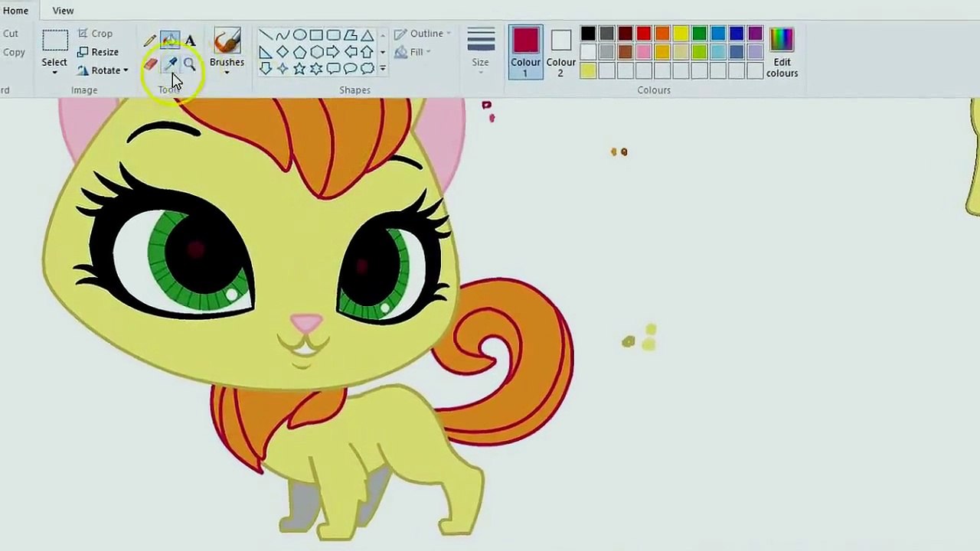Open the Select dropdown arrow
The height and width of the screenshot is (551, 980).
tap(54, 73)
